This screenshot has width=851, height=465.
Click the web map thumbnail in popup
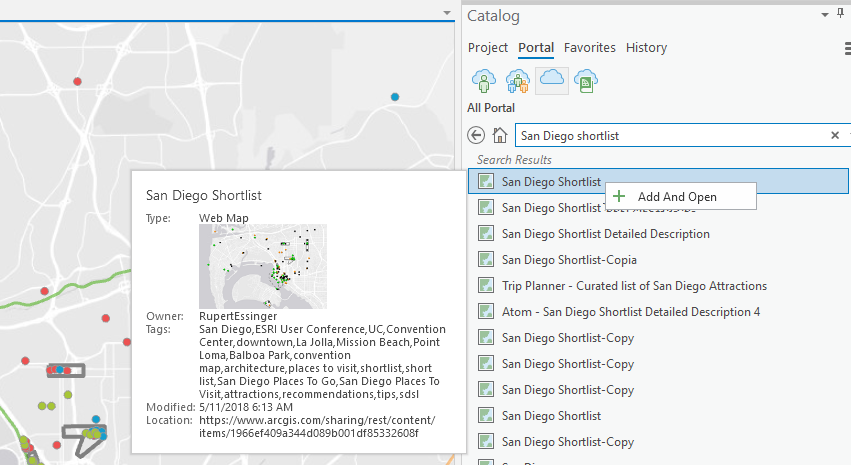[x=263, y=266]
